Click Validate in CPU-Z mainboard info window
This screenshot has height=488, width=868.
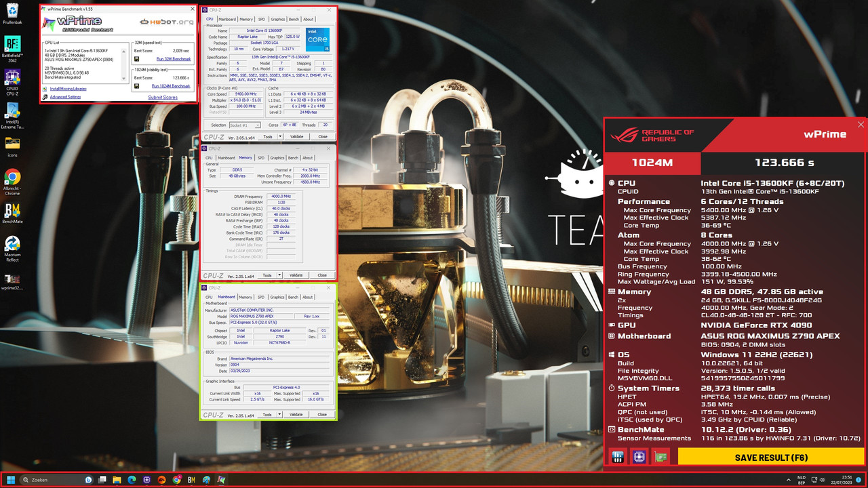296,414
